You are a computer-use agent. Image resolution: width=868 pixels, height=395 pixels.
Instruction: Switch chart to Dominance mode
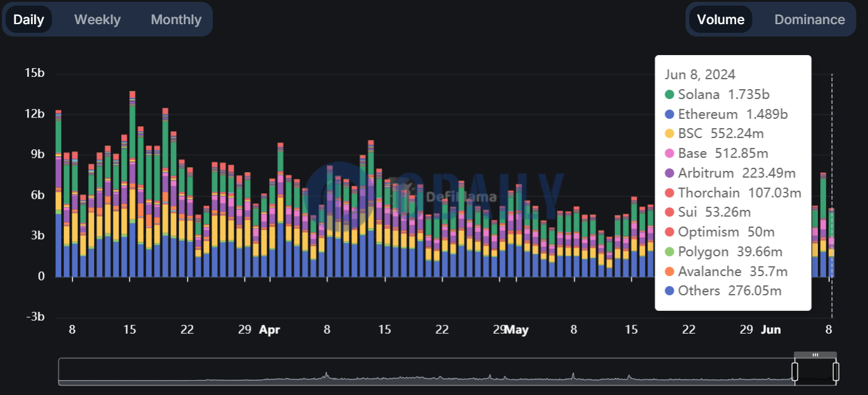pyautogui.click(x=810, y=19)
